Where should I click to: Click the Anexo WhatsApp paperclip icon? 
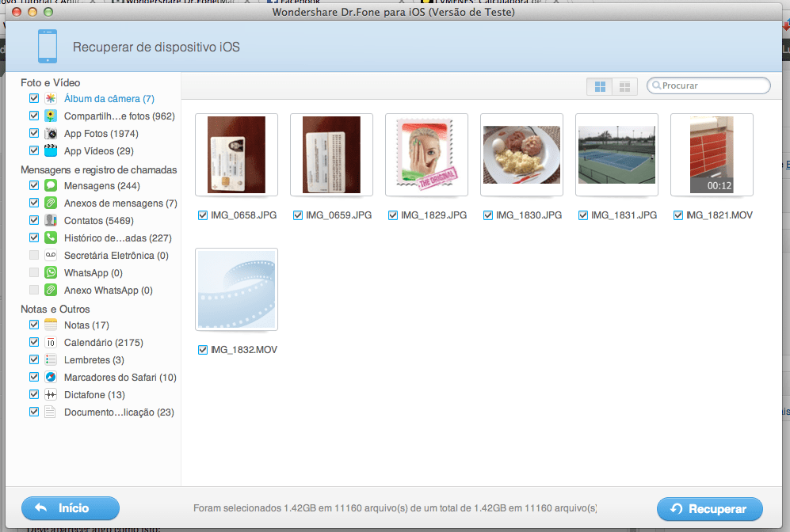51,290
